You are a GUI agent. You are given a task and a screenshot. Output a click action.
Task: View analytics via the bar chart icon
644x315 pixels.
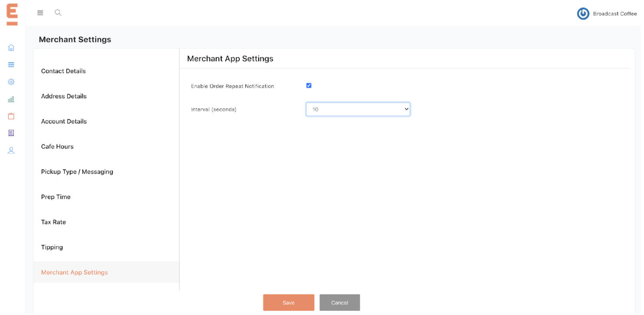11,99
